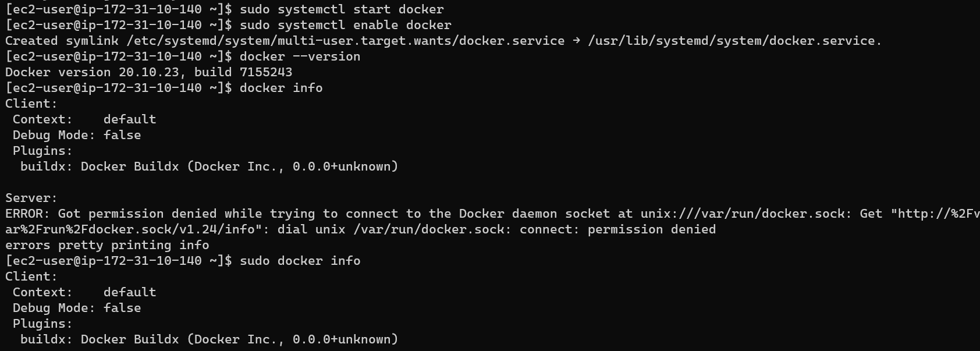The width and height of the screenshot is (980, 351).
Task: Click the first 'docker info' command
Action: (281, 88)
